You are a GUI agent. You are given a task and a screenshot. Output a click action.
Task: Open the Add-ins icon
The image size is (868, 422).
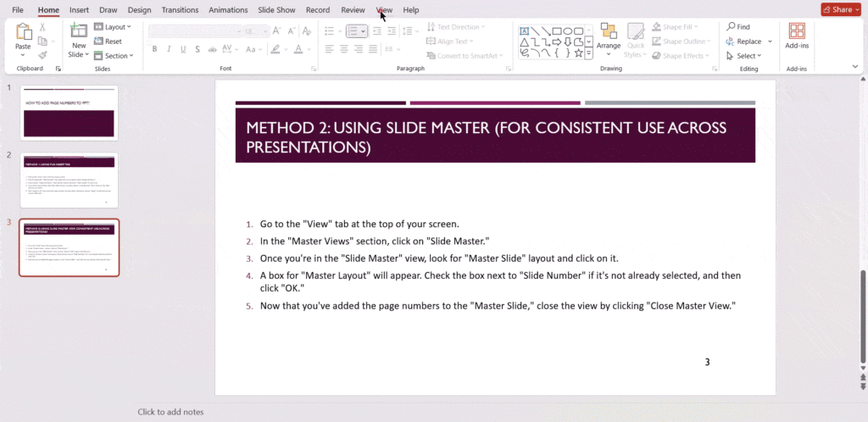pos(796,31)
